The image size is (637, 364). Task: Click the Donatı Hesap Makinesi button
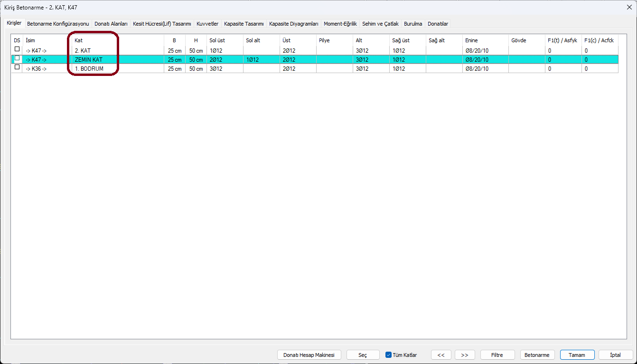(309, 355)
